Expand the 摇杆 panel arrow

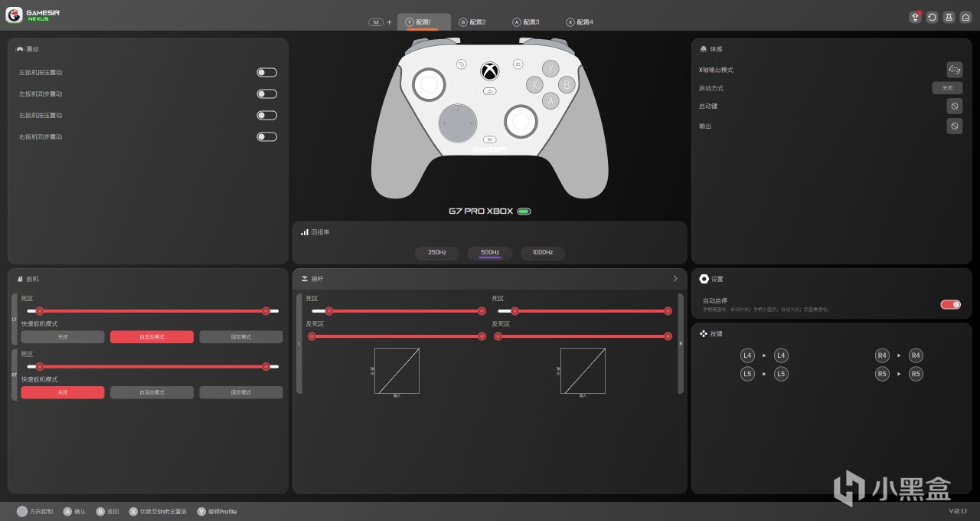(675, 279)
